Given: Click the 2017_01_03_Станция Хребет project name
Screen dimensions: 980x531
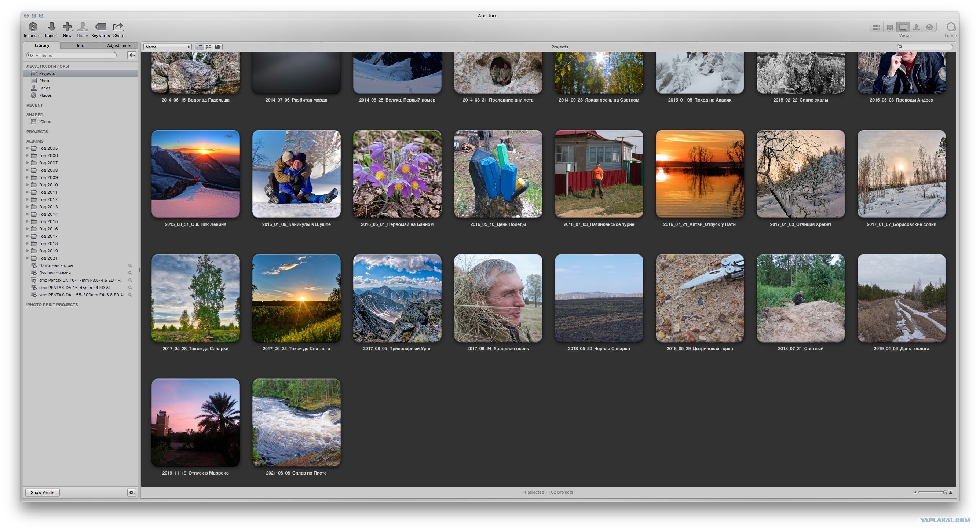Looking at the screenshot, I should click(x=800, y=224).
